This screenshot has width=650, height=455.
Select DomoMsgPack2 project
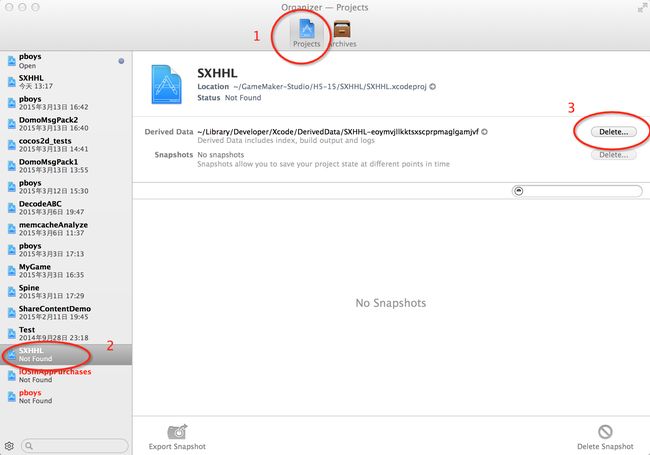click(x=66, y=124)
